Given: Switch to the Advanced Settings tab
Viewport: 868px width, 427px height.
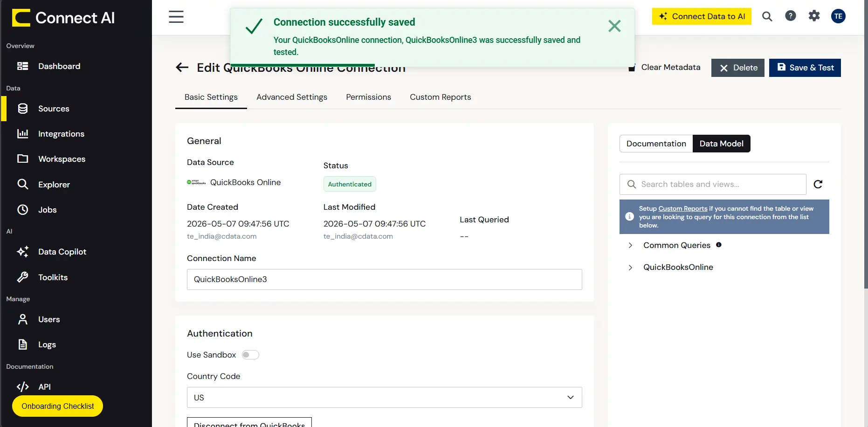Looking at the screenshot, I should 292,97.
